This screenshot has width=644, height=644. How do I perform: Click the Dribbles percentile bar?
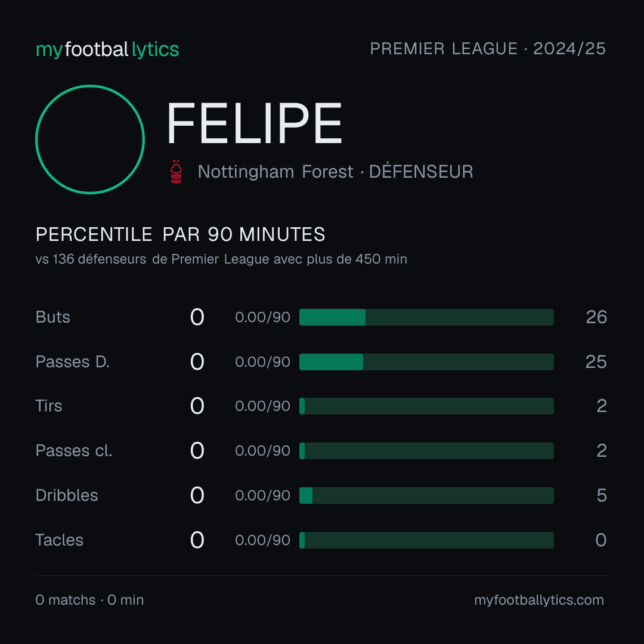pos(426,496)
